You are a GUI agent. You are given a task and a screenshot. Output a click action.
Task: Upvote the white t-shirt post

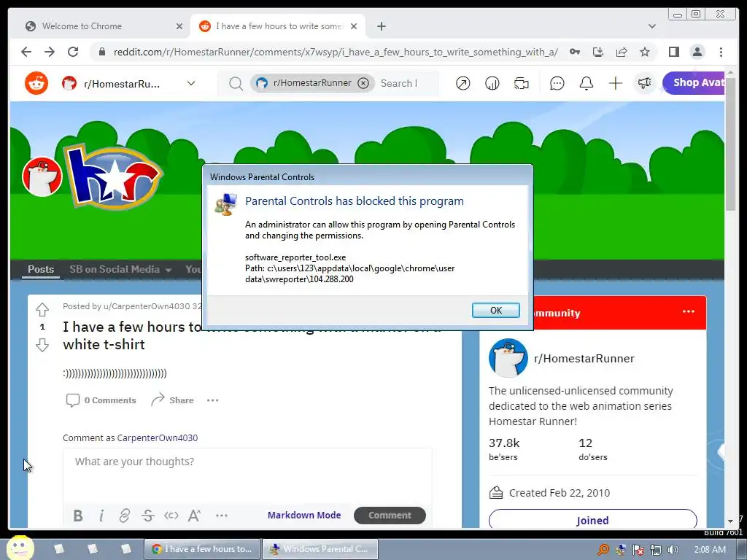click(42, 309)
